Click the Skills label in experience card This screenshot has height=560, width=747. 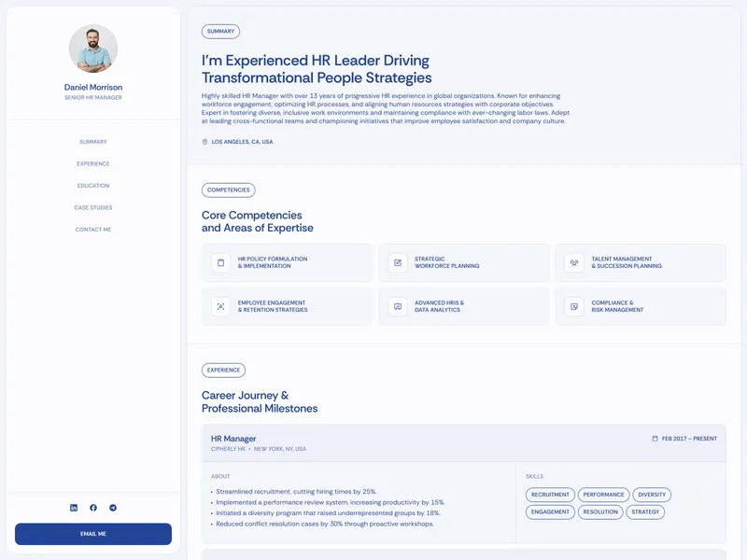[534, 477]
